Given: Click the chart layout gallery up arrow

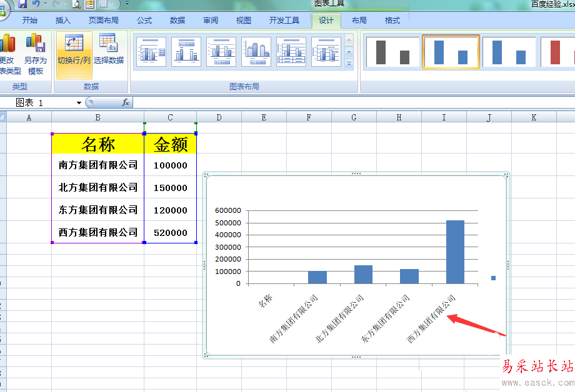Looking at the screenshot, I should (x=349, y=40).
